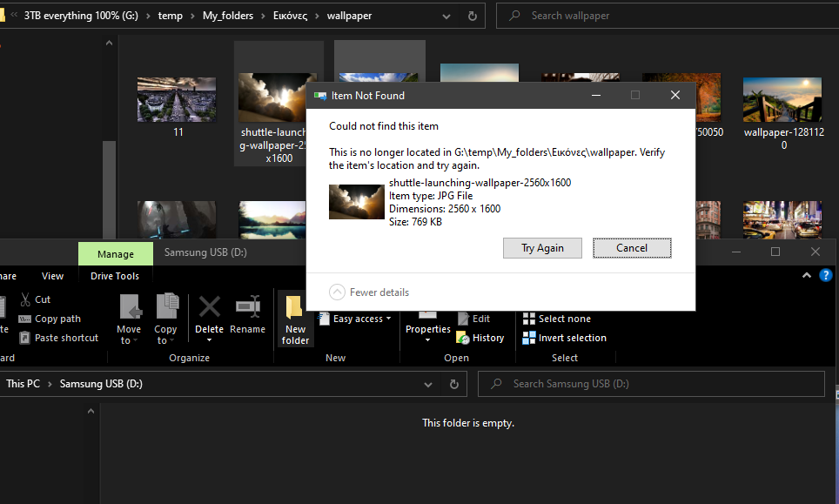Screen dimensions: 839x504
Task: Expand wallpaper window address history dropdown
Action: pos(446,16)
